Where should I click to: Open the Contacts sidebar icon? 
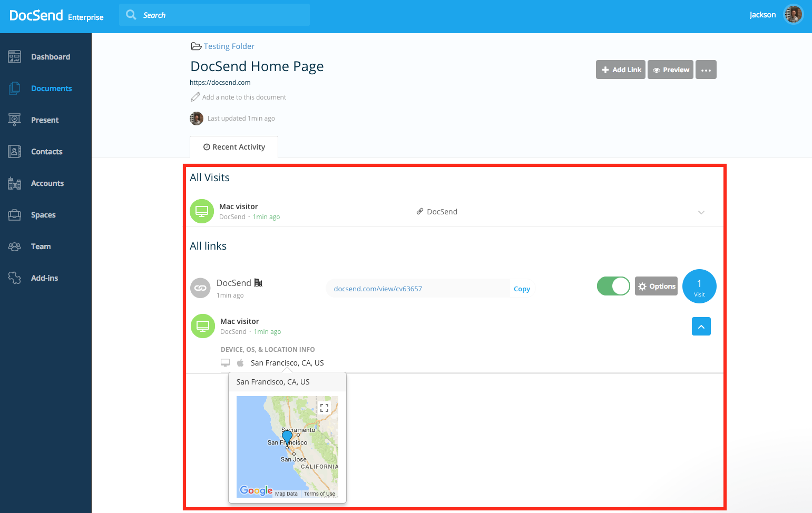[14, 152]
